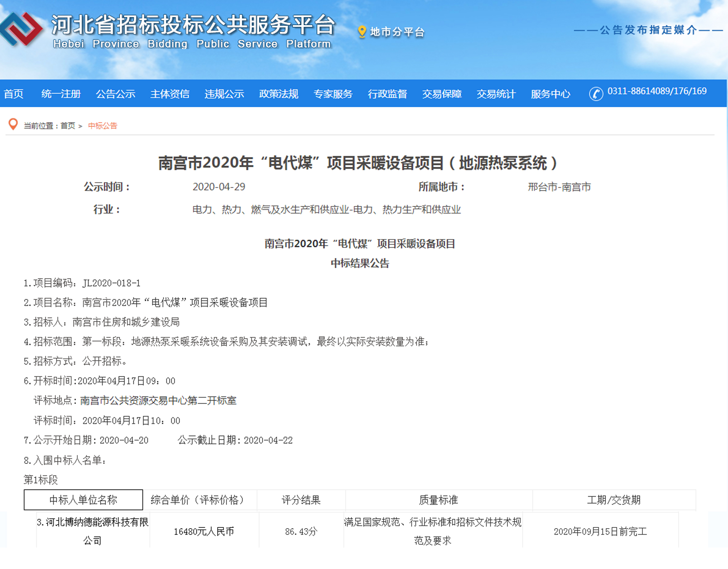Click the 质量标准 table header
The width and height of the screenshot is (728, 569).
tap(439, 500)
